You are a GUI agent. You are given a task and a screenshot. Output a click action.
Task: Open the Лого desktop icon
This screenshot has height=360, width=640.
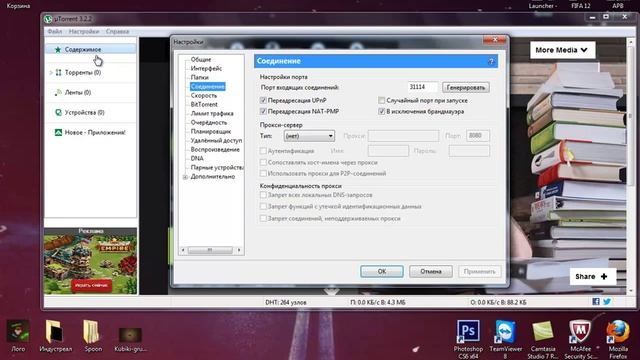click(18, 331)
